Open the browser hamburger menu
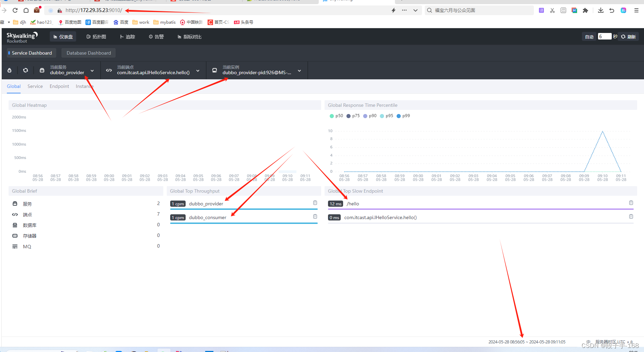The image size is (644, 352). 636,10
